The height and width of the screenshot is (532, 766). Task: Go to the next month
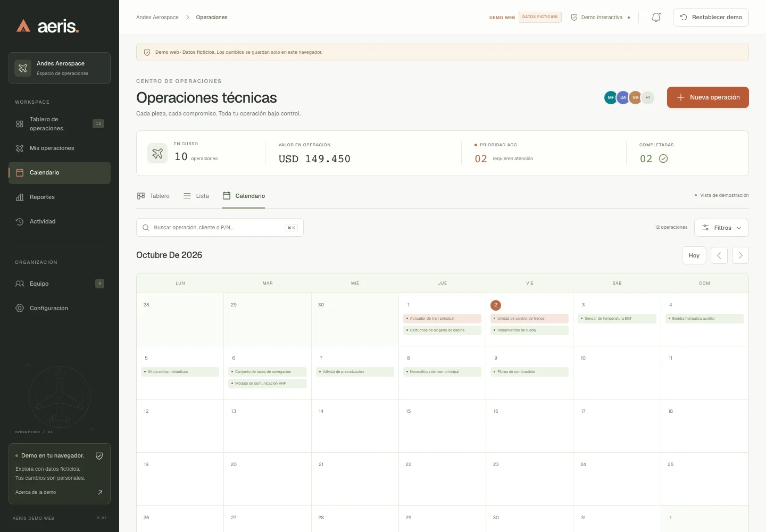tap(740, 255)
